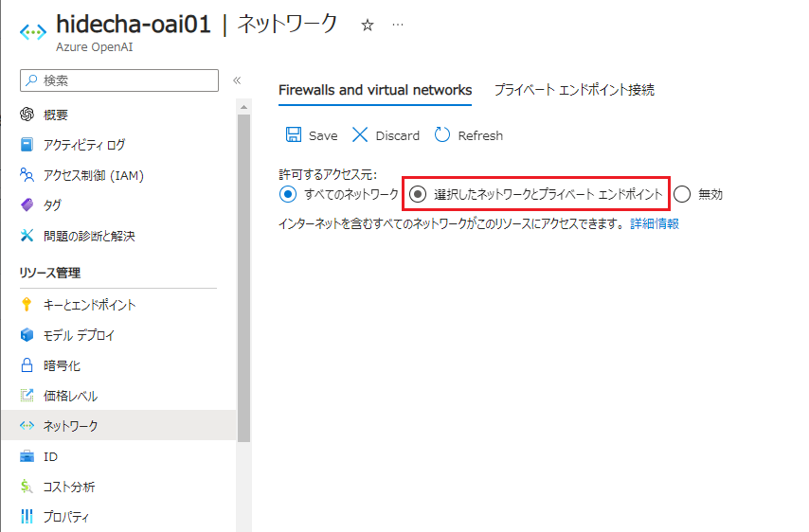This screenshot has height=532, width=809.
Task: Click the 問題の診断と解決 wrench icon
Action: (27, 236)
